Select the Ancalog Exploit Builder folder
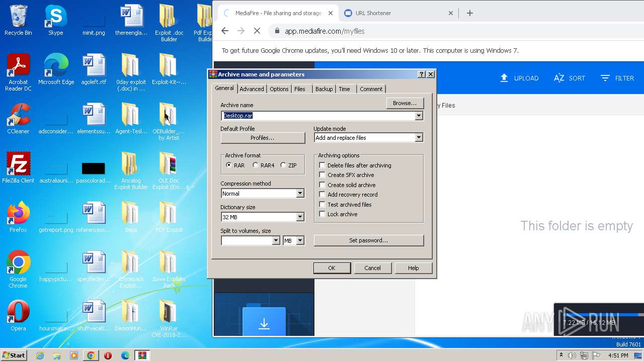644x362 pixels. point(131,171)
